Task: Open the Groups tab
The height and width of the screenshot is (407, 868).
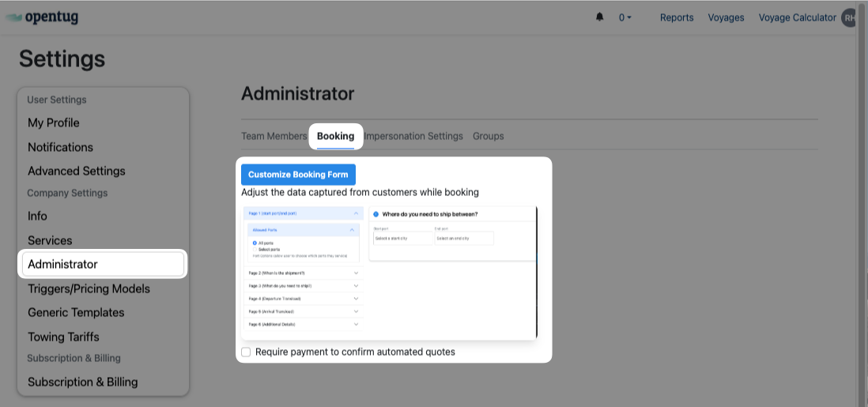Action: tap(489, 136)
